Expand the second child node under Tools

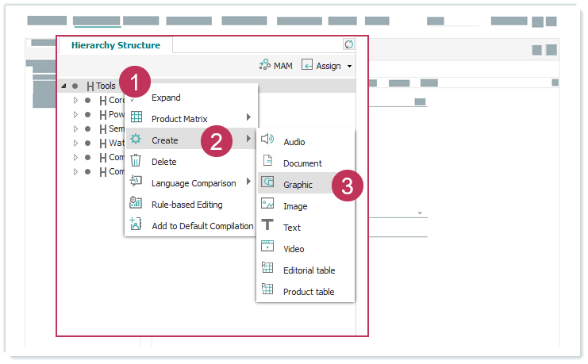[76, 114]
